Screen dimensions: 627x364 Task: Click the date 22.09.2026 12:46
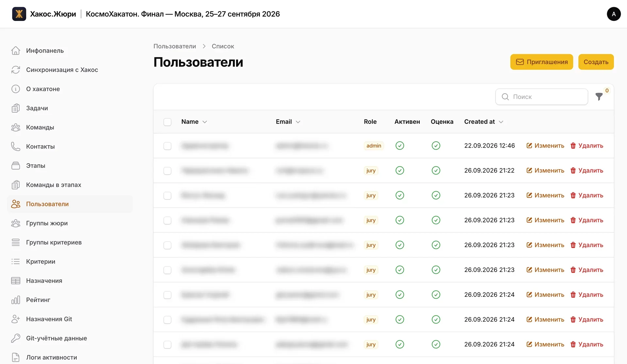tap(490, 146)
